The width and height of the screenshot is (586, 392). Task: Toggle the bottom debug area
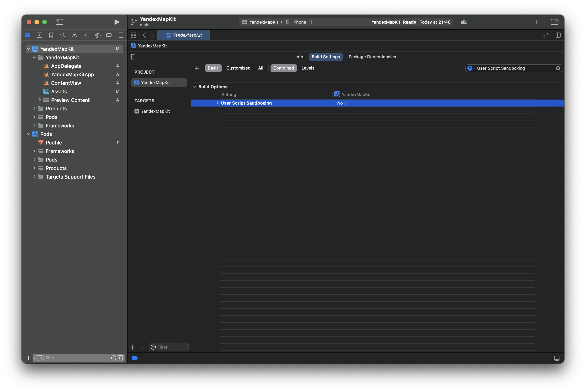[x=557, y=358]
